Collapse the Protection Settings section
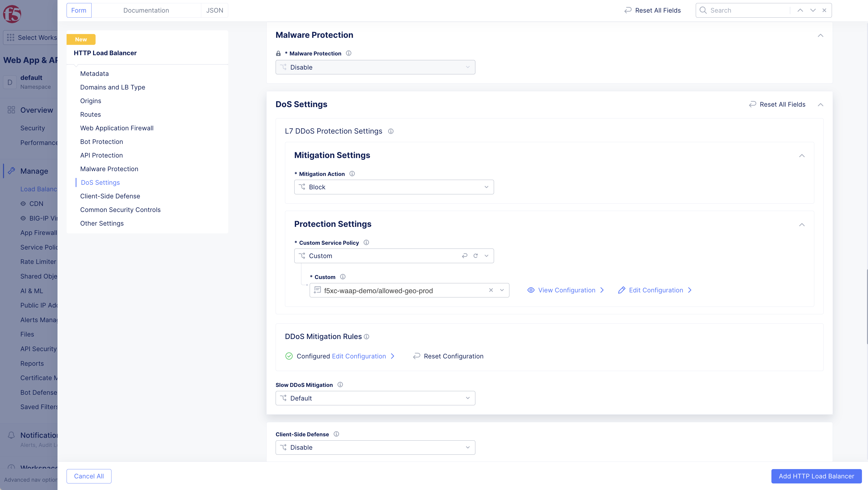The image size is (868, 490). click(802, 224)
